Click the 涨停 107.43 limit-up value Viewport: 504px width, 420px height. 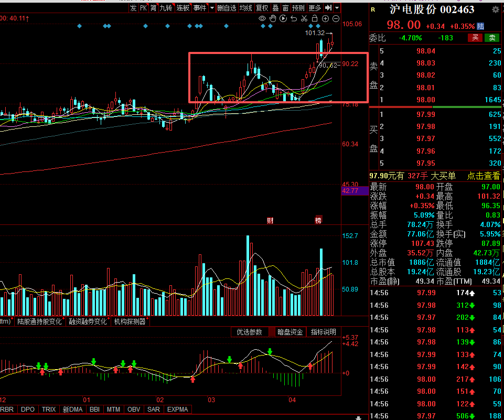click(423, 244)
